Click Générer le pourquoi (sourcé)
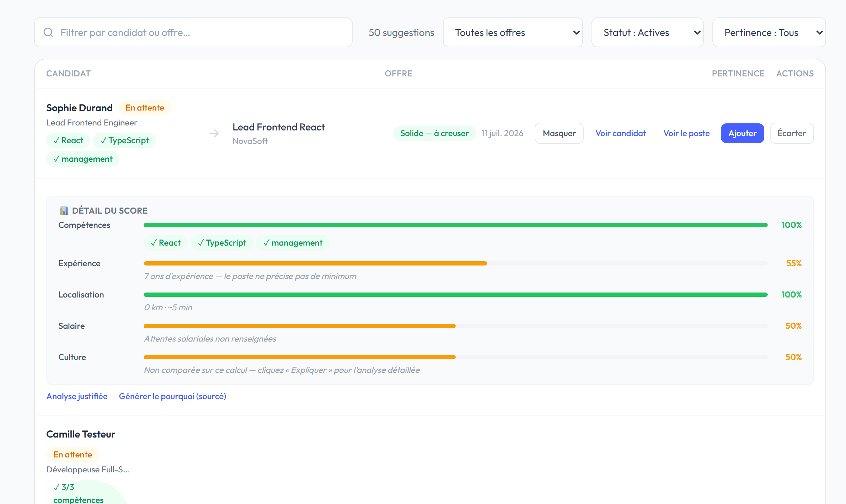The width and height of the screenshot is (846, 504). coord(172,396)
